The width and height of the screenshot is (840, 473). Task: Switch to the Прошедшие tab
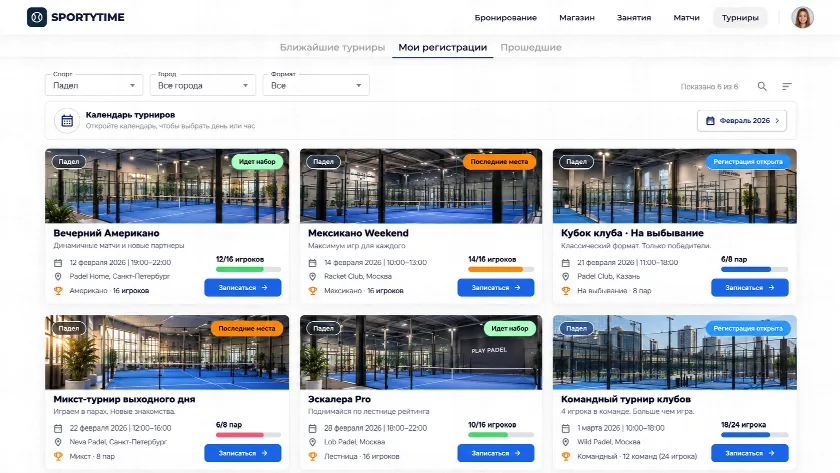click(531, 47)
